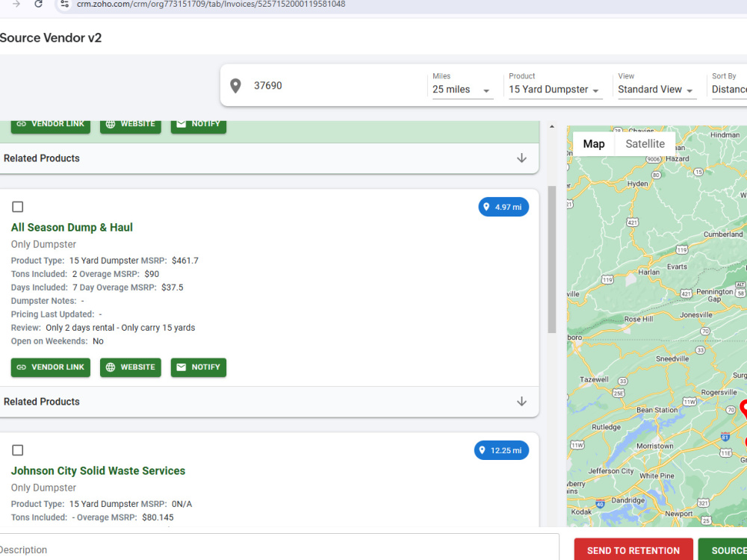Click the 12.25 mi distance badge

tap(501, 450)
